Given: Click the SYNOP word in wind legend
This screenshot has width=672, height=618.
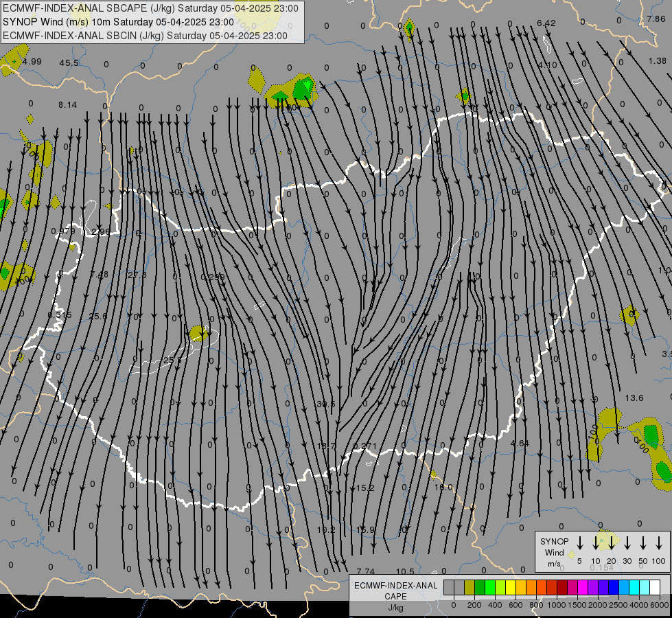Looking at the screenshot, I should click(x=554, y=541).
